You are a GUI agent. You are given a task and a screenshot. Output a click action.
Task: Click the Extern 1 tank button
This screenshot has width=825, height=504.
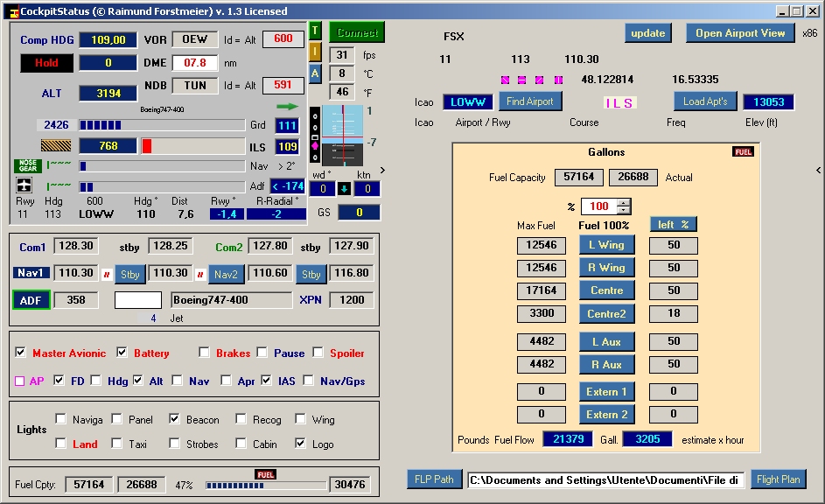pyautogui.click(x=606, y=392)
